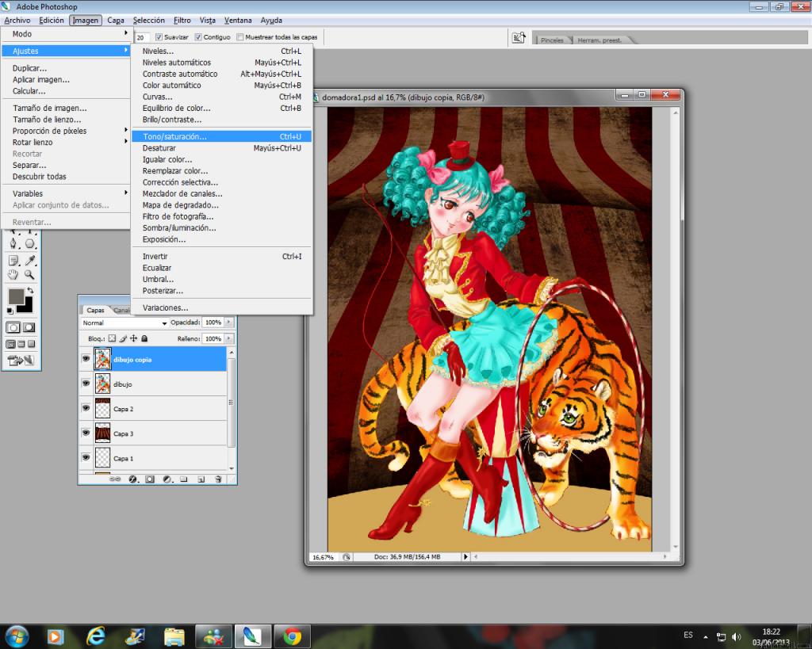Select the Ellipse shape tool
Viewport: 812px width, 649px height.
click(30, 243)
